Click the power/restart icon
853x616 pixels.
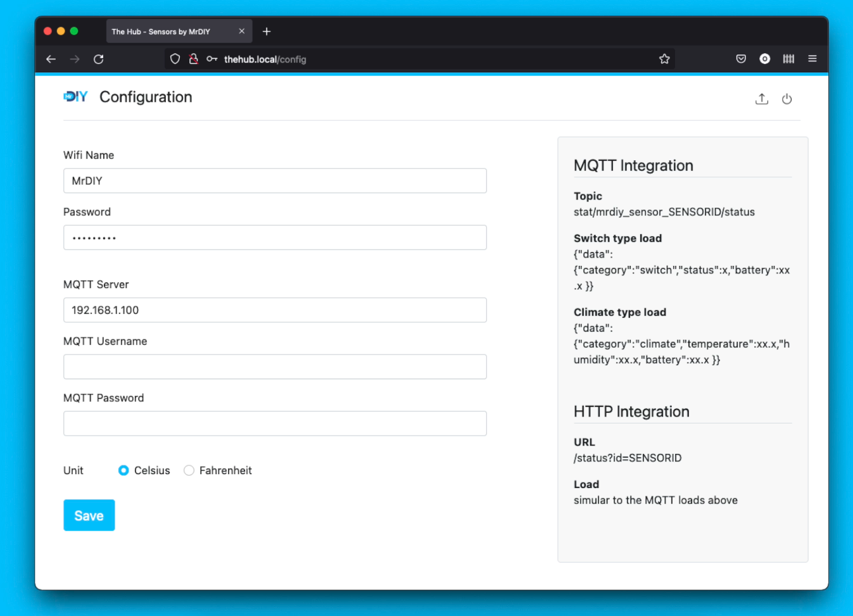(x=787, y=99)
